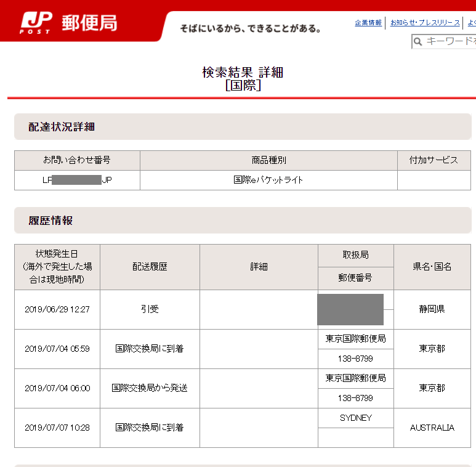Select 国際交換局に到着 in the 07/04 row
Screen dimensions: 476x467
pyautogui.click(x=150, y=349)
